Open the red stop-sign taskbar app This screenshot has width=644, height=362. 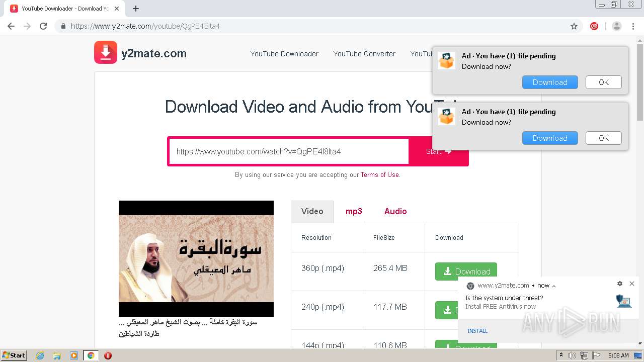click(108, 355)
